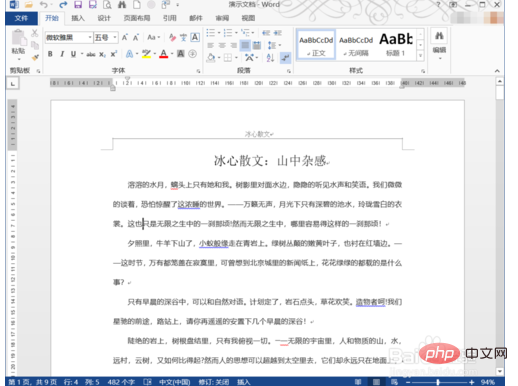
Task: Switch to the 设计 Design tab
Action: [x=104, y=18]
